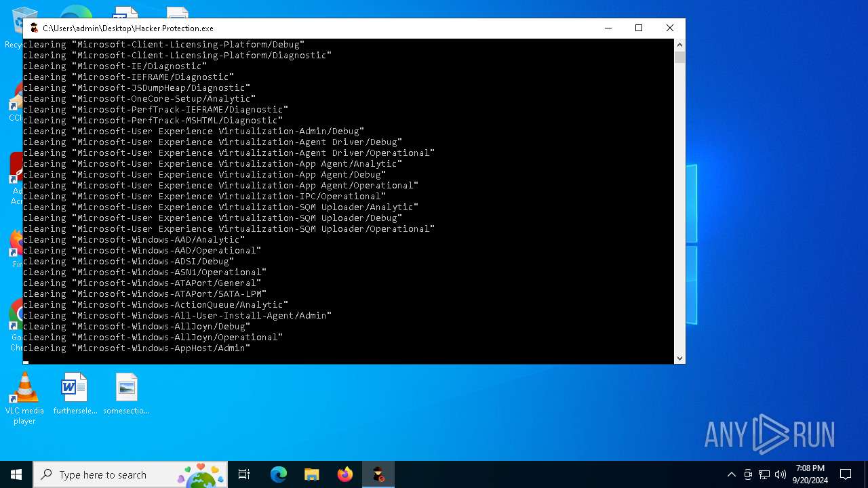
Task: Click the Type here to search box
Action: click(131, 474)
